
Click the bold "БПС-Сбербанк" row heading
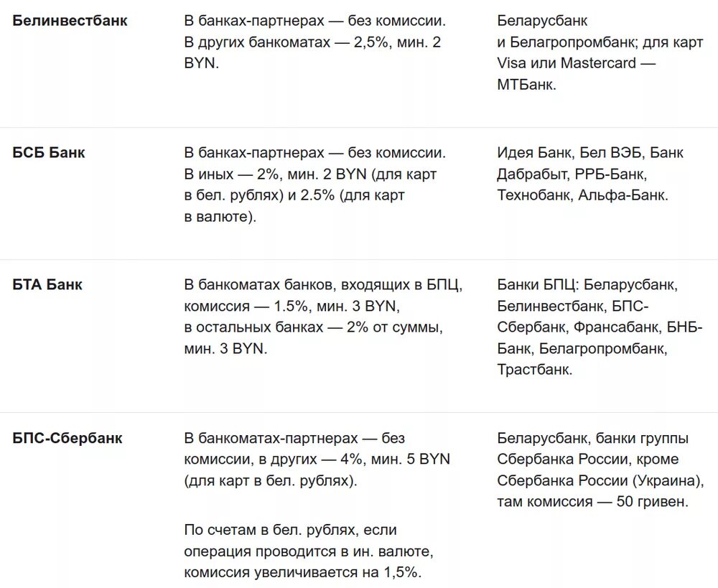click(x=67, y=438)
